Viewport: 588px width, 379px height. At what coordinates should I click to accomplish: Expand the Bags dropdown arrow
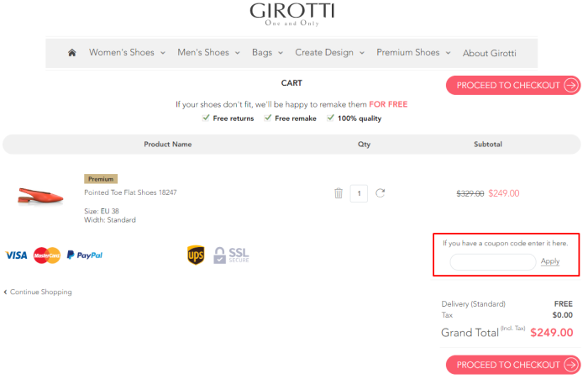click(281, 53)
